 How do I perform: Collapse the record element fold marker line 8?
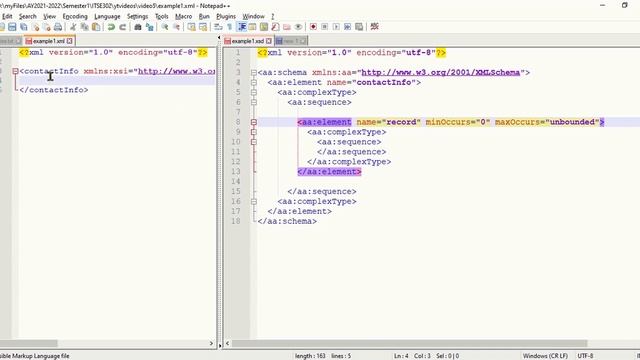click(x=254, y=122)
